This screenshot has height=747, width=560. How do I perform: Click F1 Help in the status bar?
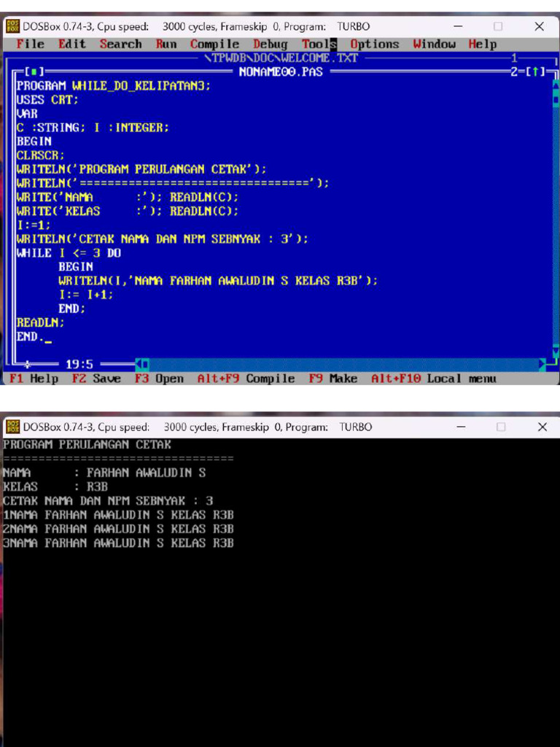[34, 379]
